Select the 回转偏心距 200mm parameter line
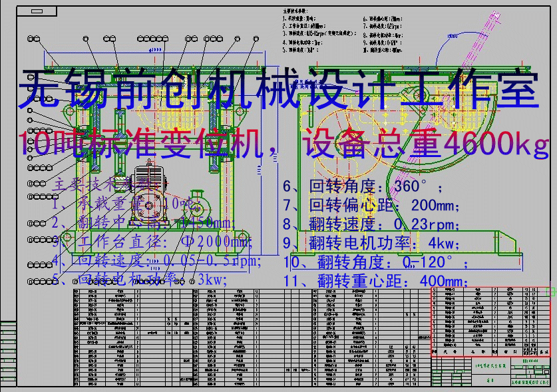 point(371,205)
